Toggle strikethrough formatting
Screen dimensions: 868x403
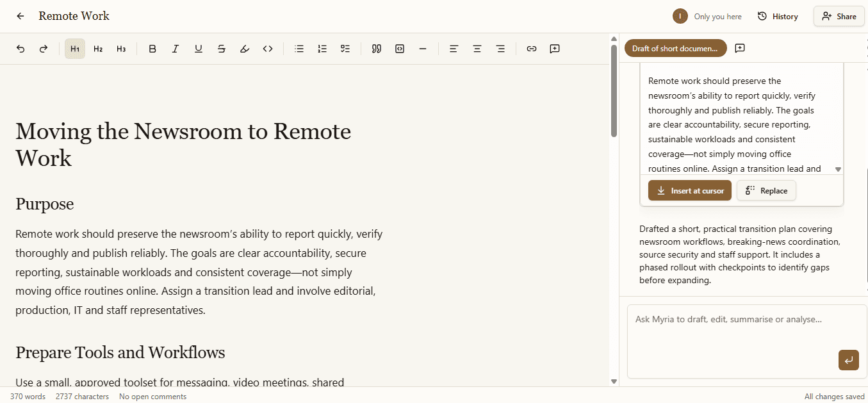click(222, 49)
